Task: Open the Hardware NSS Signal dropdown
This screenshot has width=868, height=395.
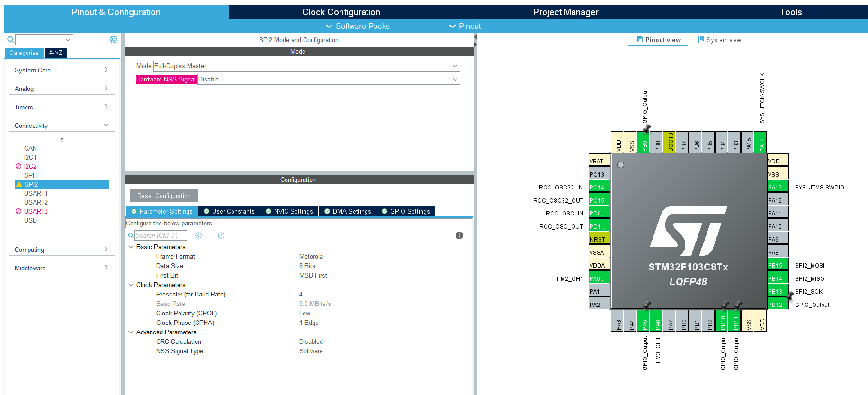Action: pos(329,79)
